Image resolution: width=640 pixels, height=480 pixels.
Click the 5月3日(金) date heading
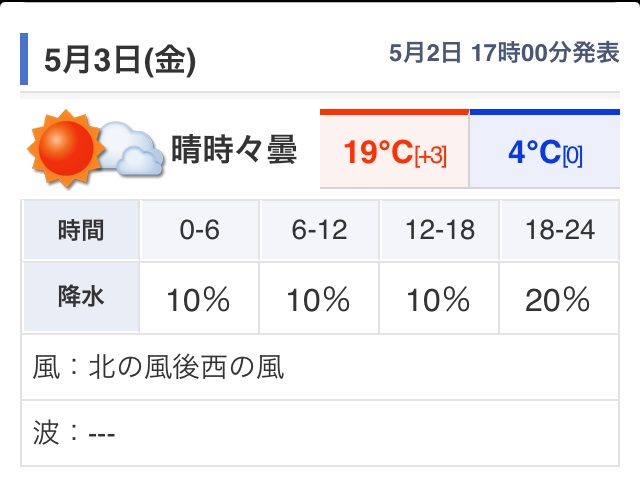click(x=120, y=60)
